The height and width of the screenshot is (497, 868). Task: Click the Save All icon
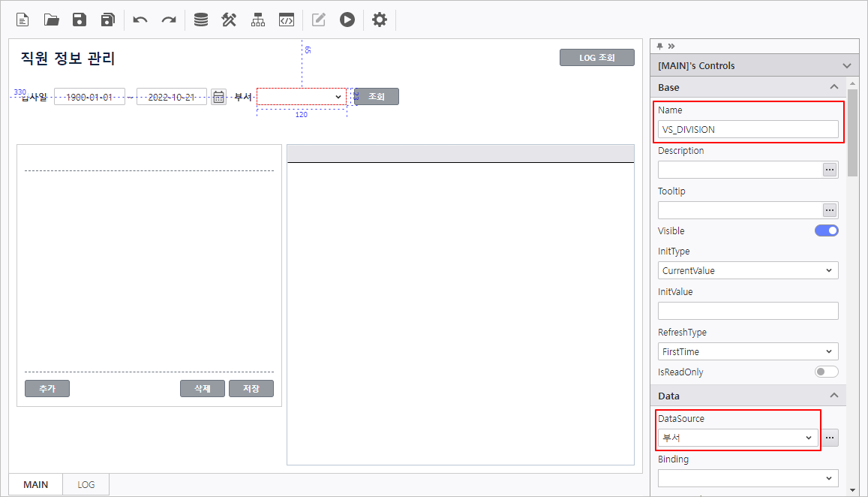coord(108,20)
